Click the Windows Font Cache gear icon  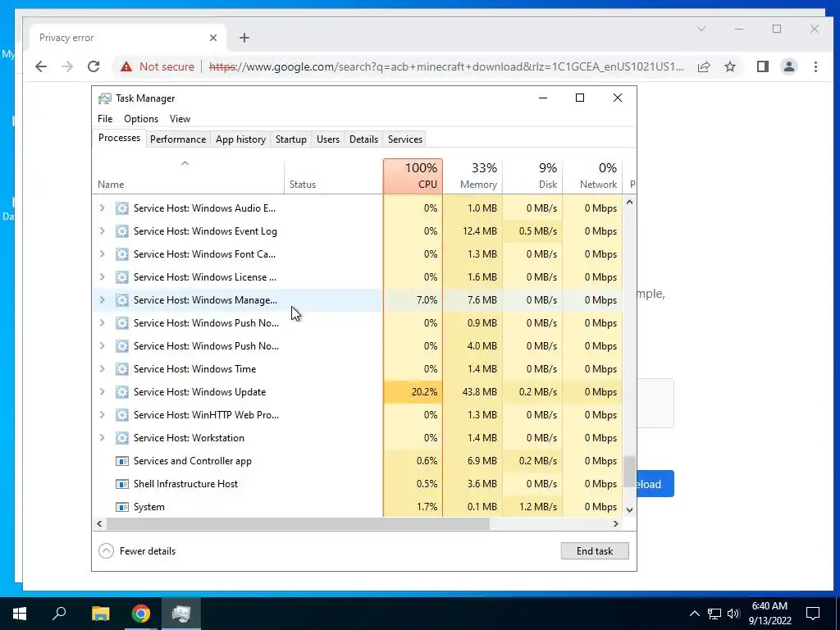point(122,254)
